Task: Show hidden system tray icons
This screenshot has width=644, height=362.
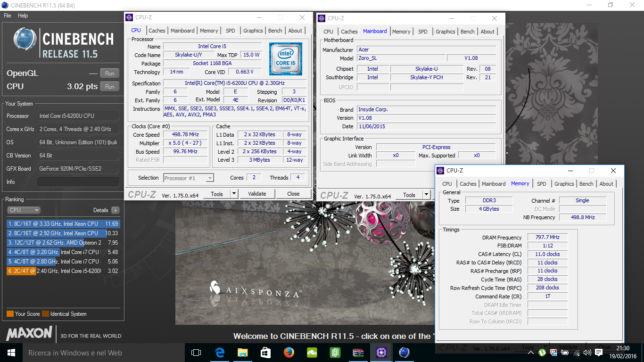Action: [531, 353]
